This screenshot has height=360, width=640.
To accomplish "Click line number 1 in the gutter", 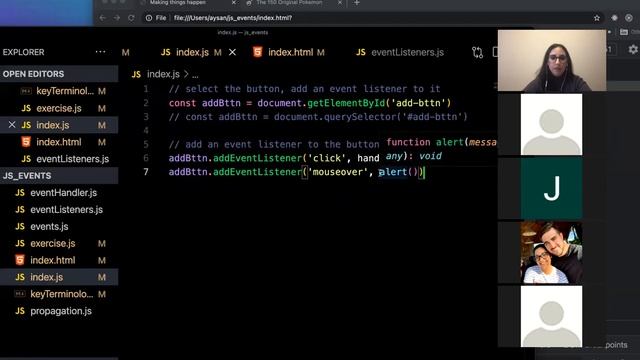I will 146,89.
